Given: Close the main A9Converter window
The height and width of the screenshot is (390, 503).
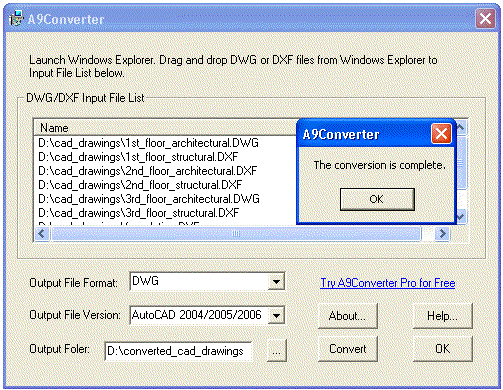Looking at the screenshot, I should [485, 18].
